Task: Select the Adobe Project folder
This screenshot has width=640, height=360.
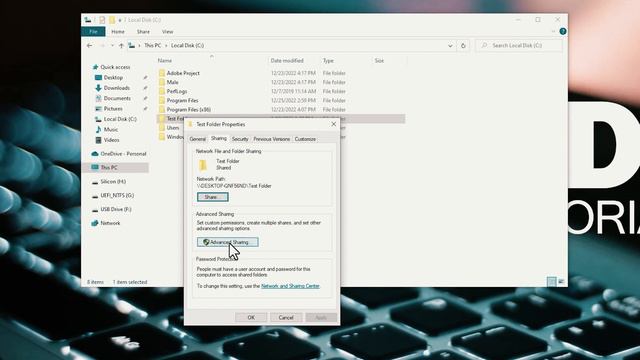Action: click(183, 73)
